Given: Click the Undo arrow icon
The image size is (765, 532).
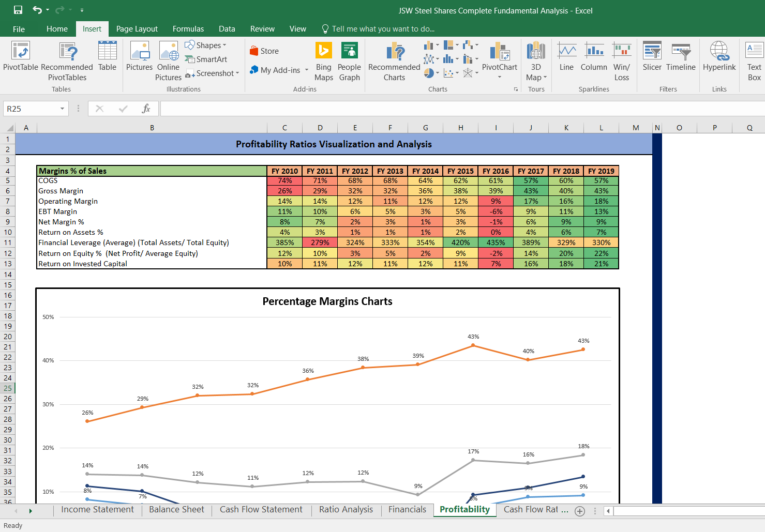Looking at the screenshot, I should 37,10.
